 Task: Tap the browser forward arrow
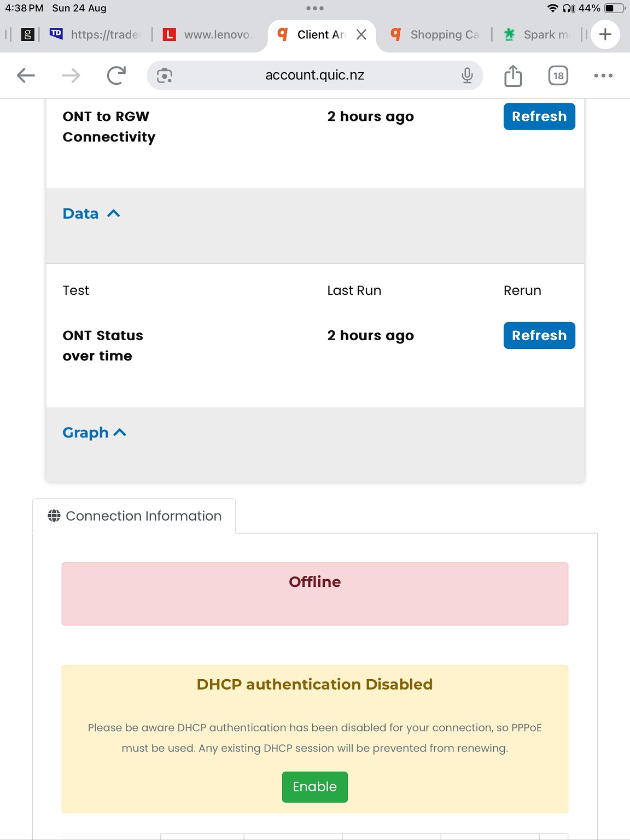pyautogui.click(x=71, y=75)
